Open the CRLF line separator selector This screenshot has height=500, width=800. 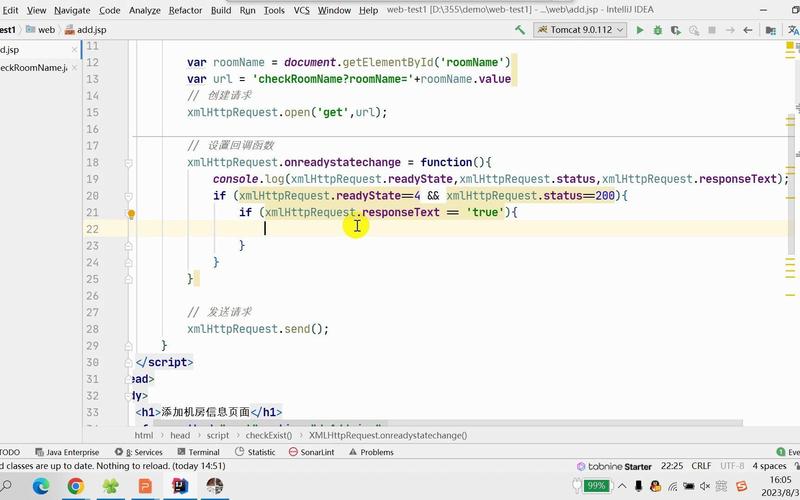(702, 466)
